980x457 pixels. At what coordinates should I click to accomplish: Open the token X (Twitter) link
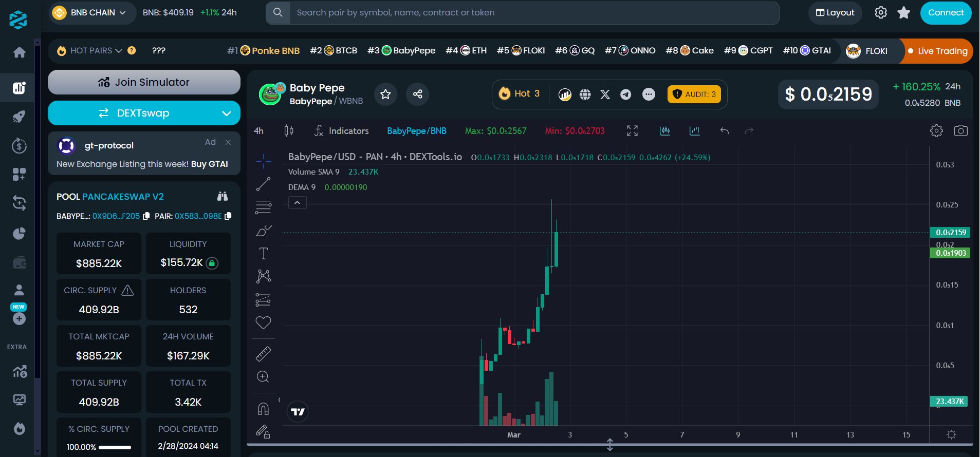click(605, 94)
